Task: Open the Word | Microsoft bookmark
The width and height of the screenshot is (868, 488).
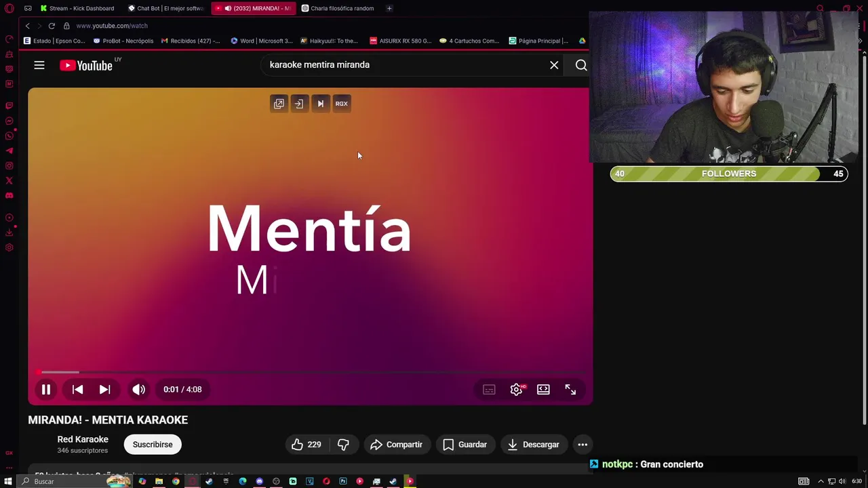Action: (x=262, y=41)
